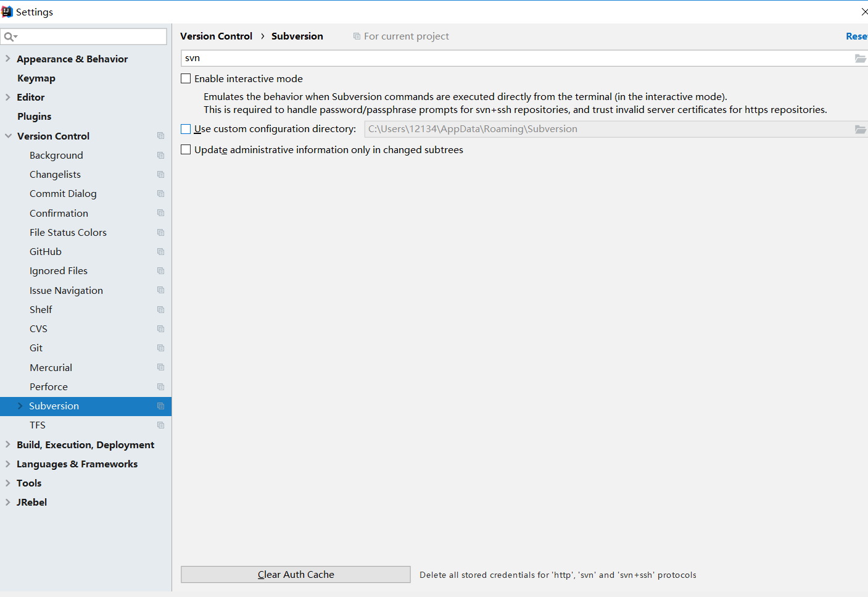Click the project-level settings icon beside Subversion
The width and height of the screenshot is (868, 597).
pyautogui.click(x=161, y=406)
